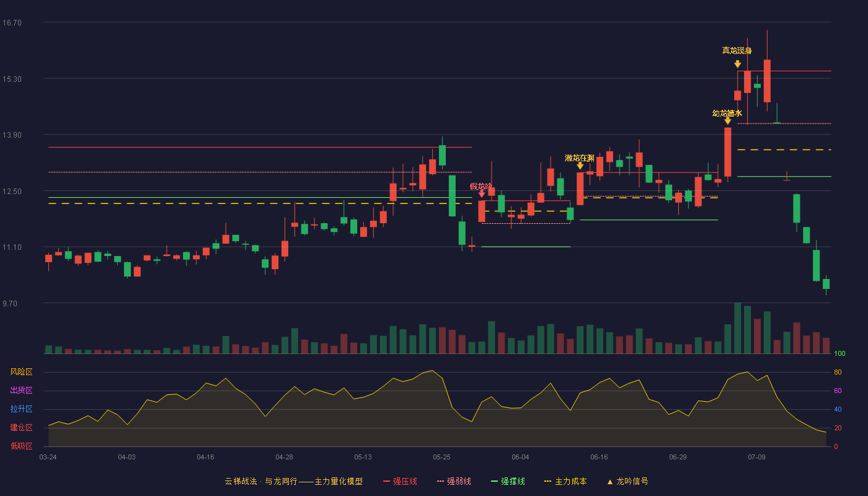Screen dimensions: 868x496
Task: Toggle the 强撑线 legend entry
Action: (508, 481)
